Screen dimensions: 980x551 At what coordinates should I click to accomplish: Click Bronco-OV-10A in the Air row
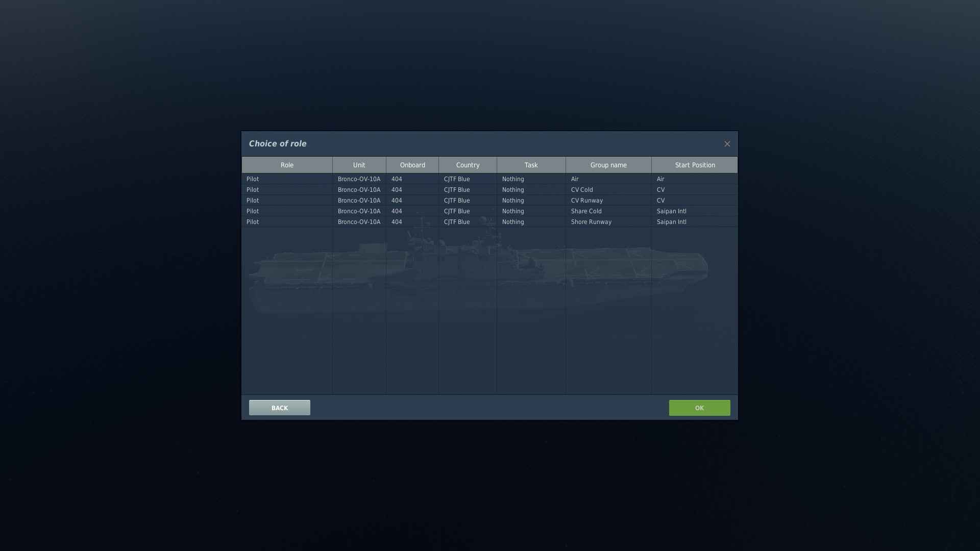click(x=359, y=179)
